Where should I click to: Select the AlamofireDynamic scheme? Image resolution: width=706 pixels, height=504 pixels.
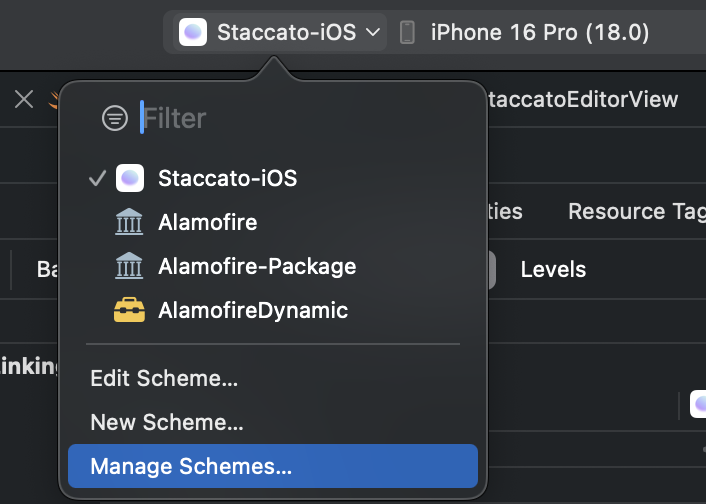253,310
